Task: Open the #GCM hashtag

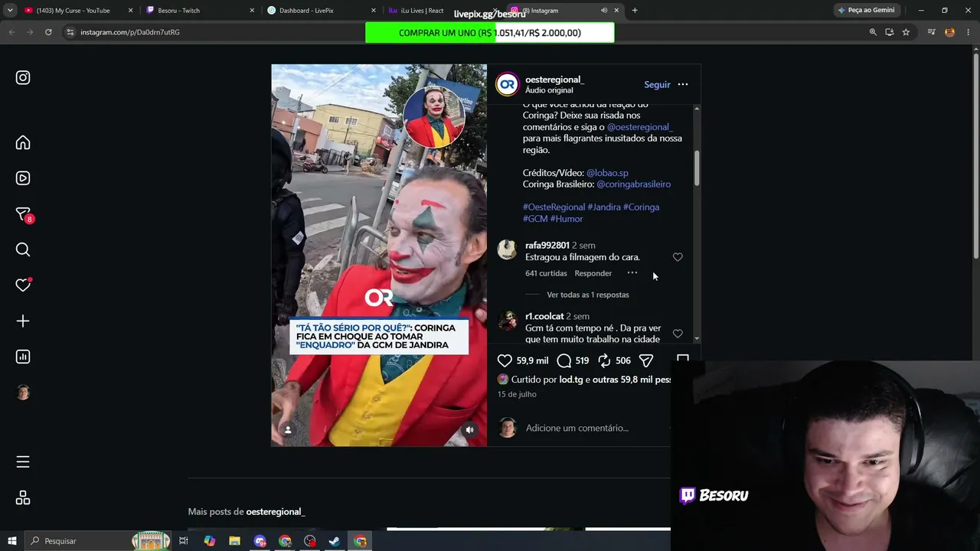Action: (535, 219)
